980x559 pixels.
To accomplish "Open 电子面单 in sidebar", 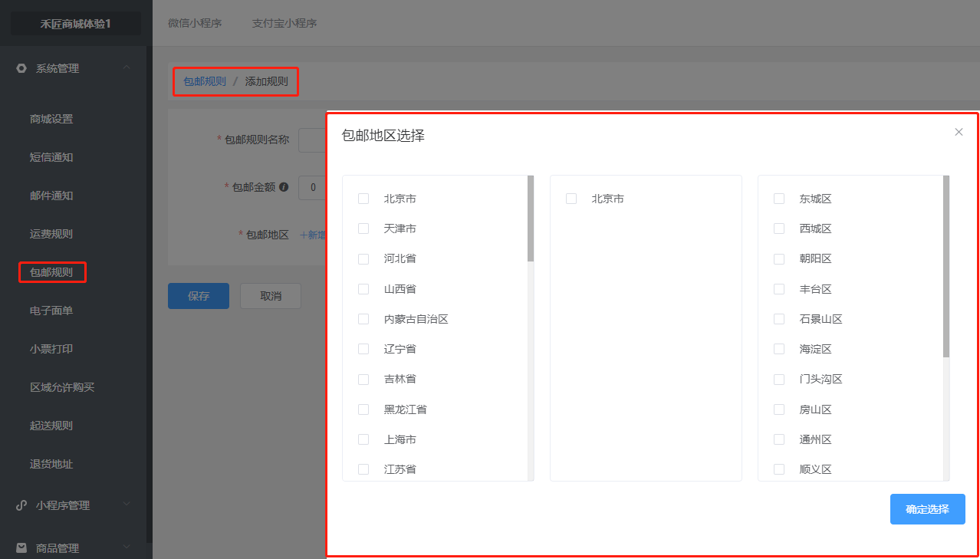I will [x=51, y=311].
